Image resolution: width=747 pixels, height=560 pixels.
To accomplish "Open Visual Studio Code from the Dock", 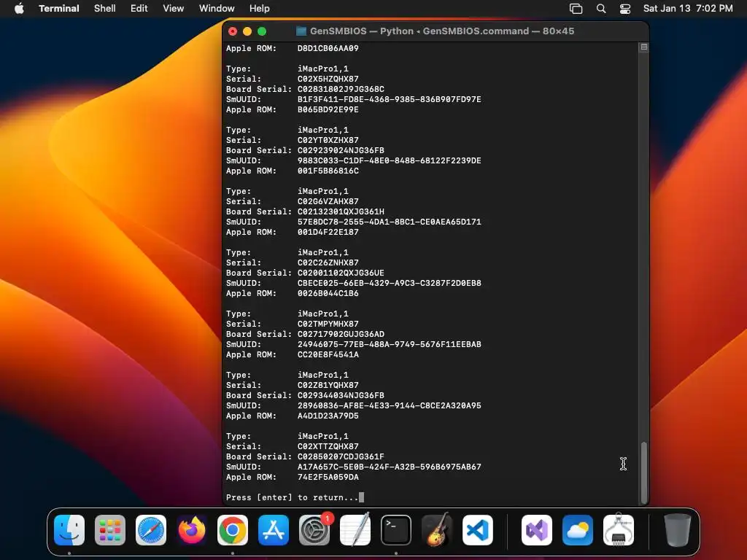I will coord(477,530).
